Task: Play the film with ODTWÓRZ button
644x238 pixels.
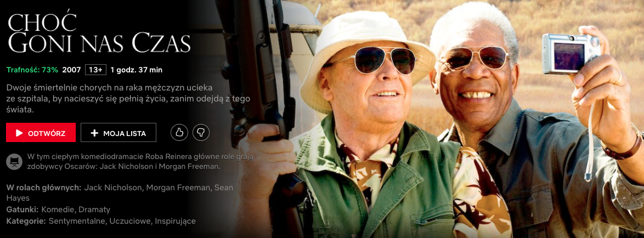Action: [41, 133]
